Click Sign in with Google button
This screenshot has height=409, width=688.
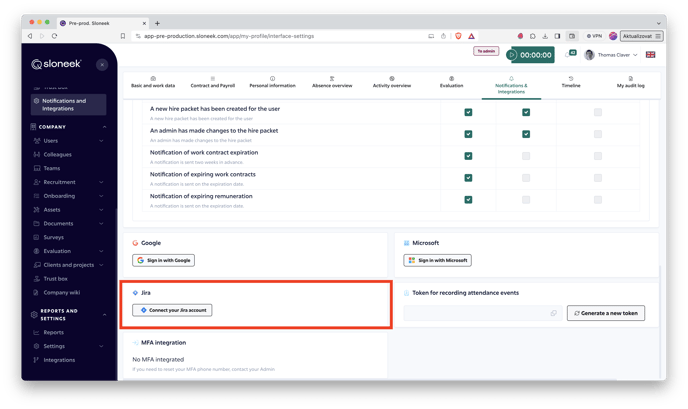click(163, 260)
